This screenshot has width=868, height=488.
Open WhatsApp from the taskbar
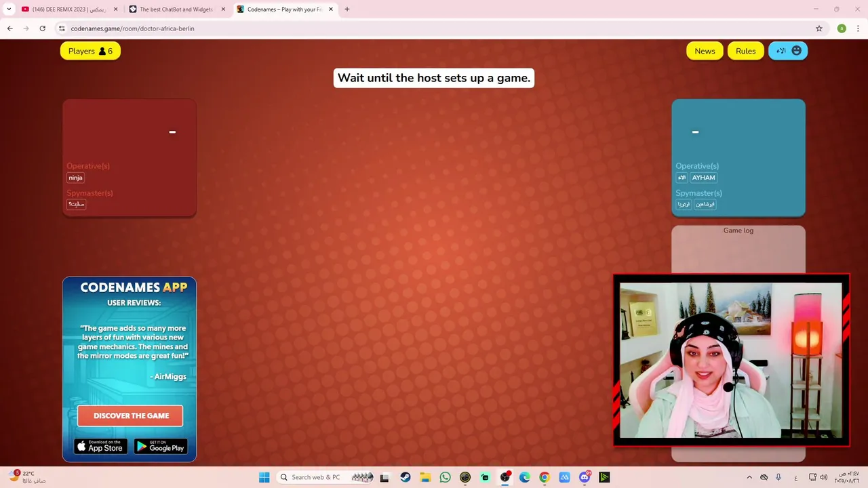445,477
